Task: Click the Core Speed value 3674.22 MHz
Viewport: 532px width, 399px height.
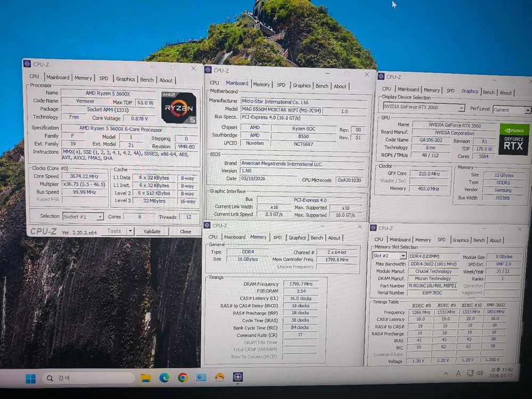Action: point(84,176)
